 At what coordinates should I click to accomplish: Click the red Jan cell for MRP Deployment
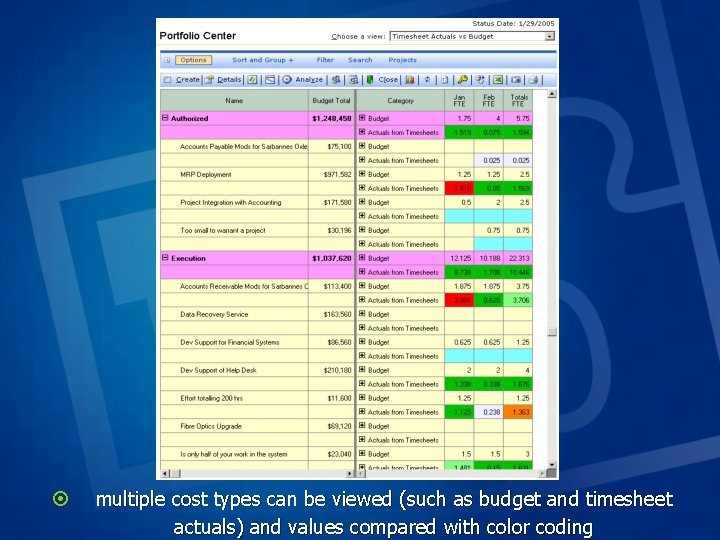coord(459,188)
